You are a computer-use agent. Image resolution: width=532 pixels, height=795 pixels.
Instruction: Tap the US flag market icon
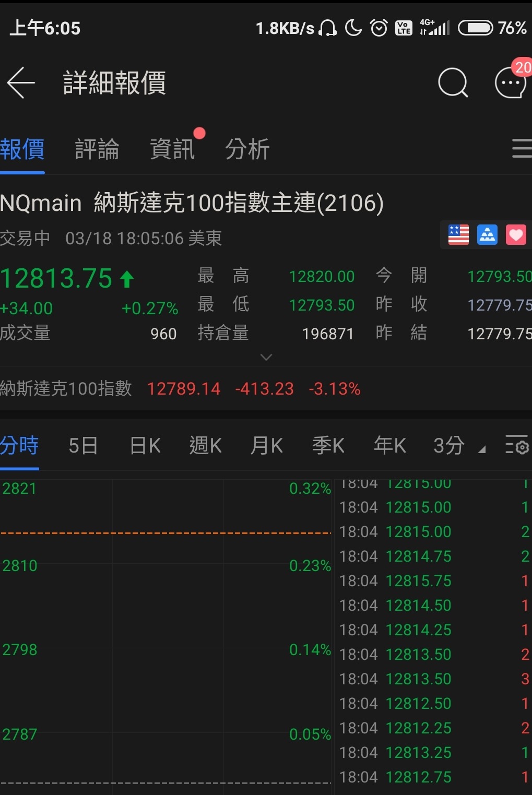click(458, 235)
